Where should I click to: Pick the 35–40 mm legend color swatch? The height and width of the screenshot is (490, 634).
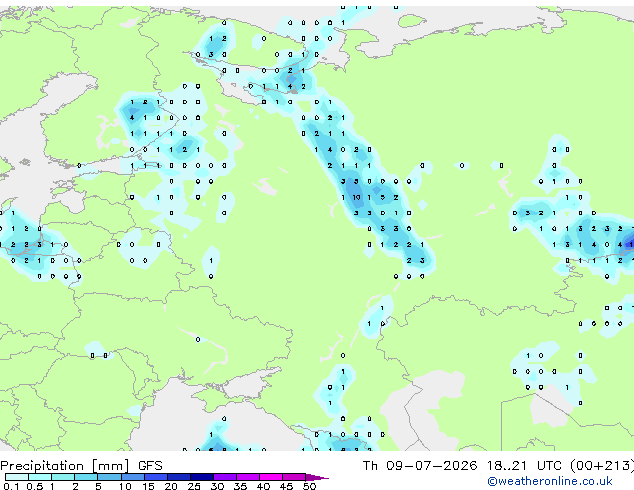(x=248, y=477)
